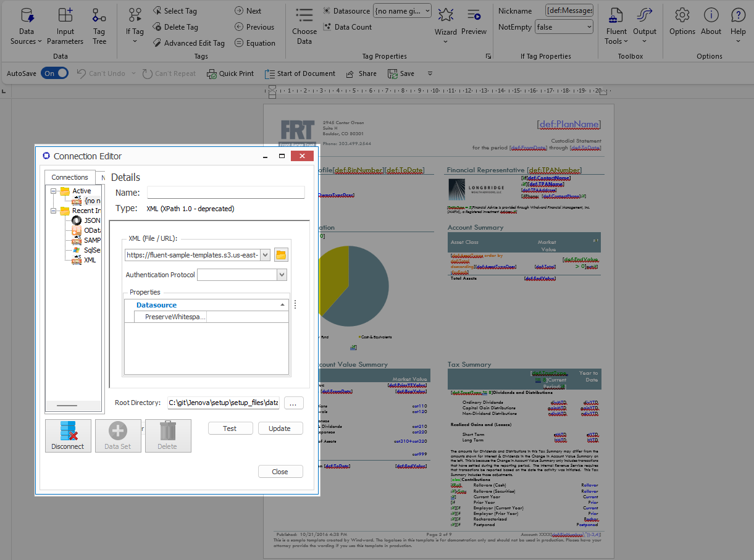Collapse the Datasource properties group
Viewport: 754px width, 560px height.
point(283,305)
